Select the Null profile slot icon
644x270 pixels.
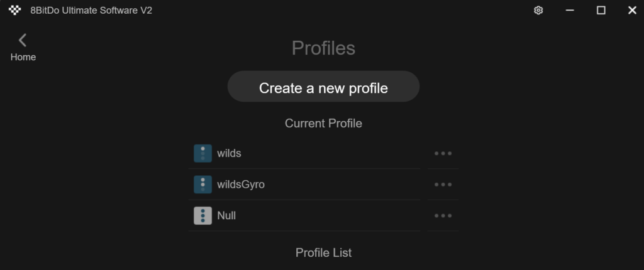click(203, 216)
